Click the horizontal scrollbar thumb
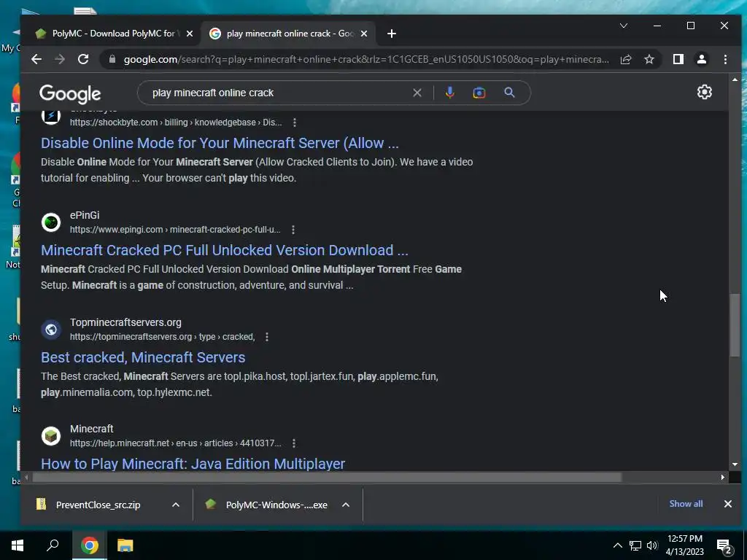 (x=327, y=477)
